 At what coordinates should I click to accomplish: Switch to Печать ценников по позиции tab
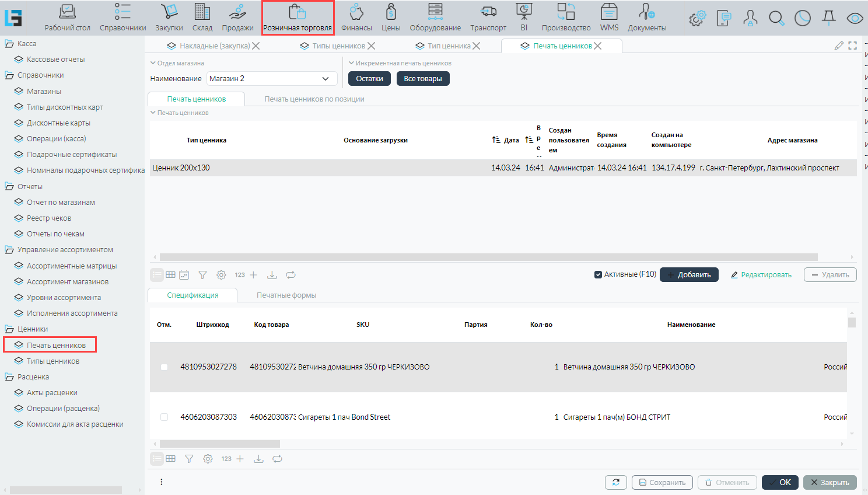314,99
